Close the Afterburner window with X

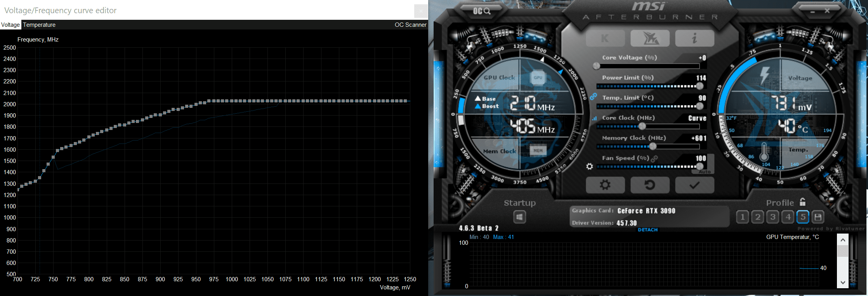pos(827,11)
